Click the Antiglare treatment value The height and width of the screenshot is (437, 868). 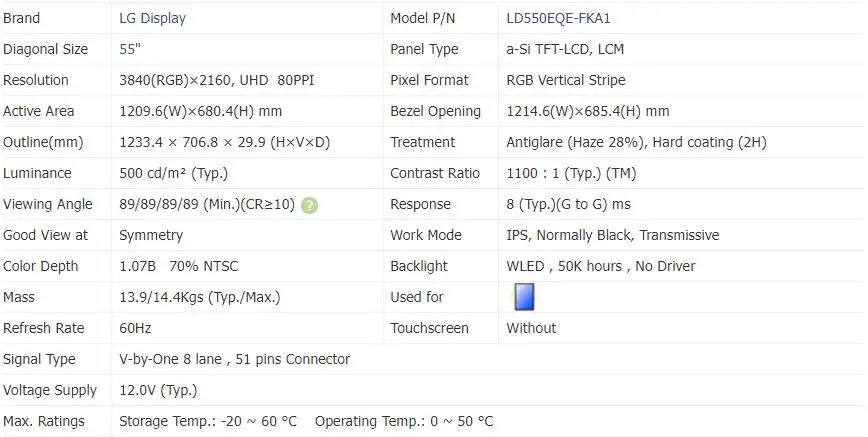pyautogui.click(x=635, y=142)
